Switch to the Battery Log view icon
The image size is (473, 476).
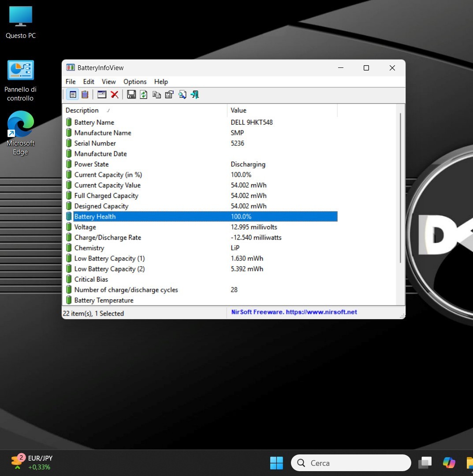coord(85,95)
